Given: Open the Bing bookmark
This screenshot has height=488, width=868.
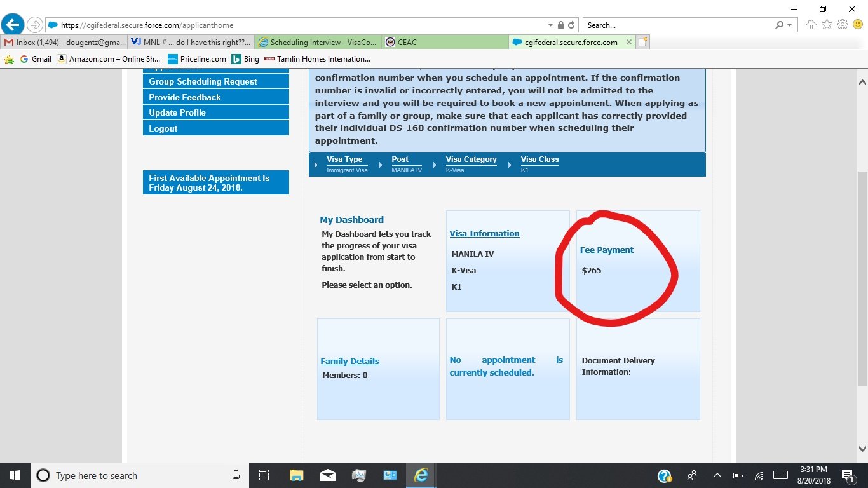Looking at the screenshot, I should tap(245, 59).
